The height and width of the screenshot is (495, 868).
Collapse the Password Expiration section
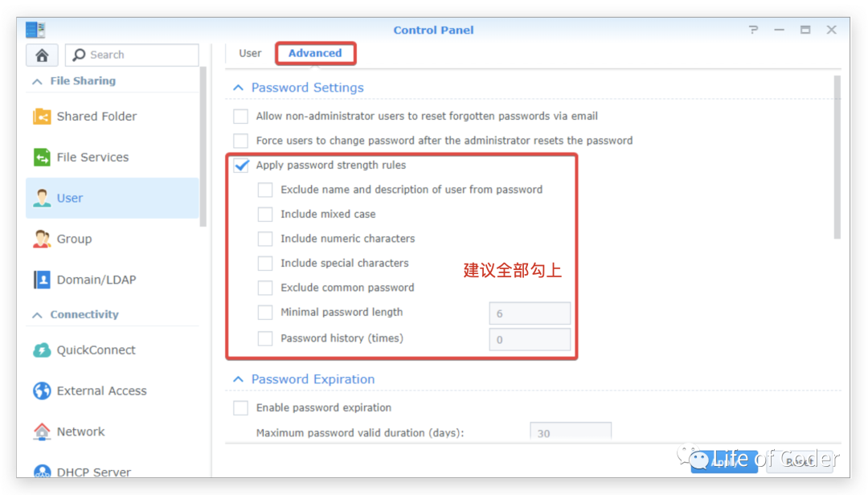tap(238, 379)
